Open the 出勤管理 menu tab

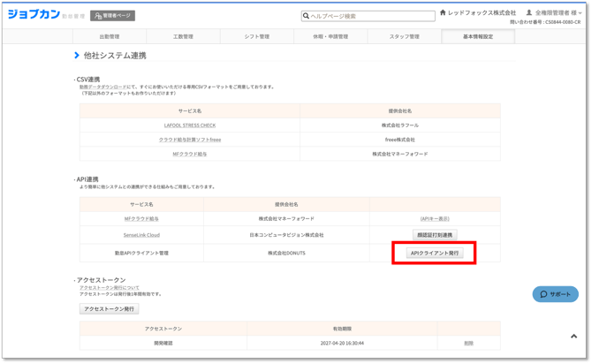point(110,37)
